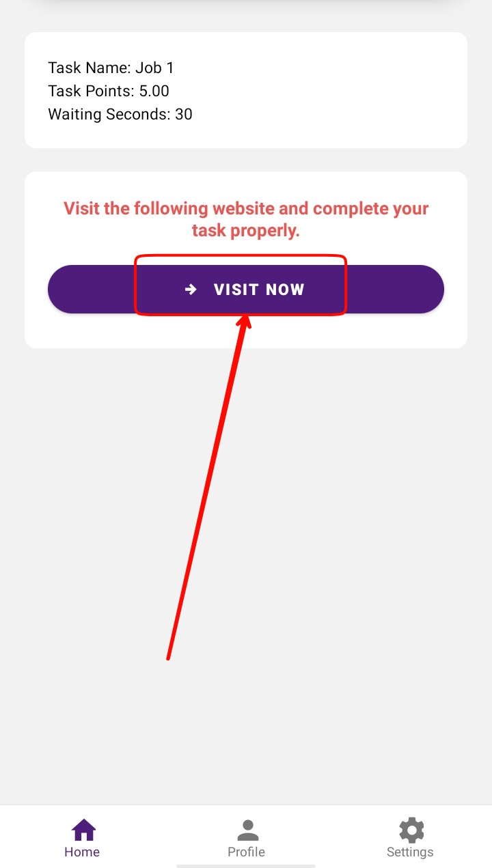Click the Task Points: 5.00 line
The image size is (492, 868).
(x=109, y=91)
